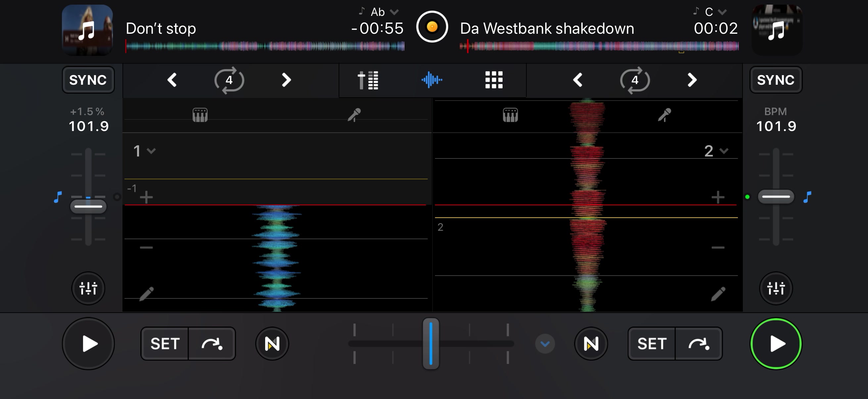Tap the right deck microphone icon
868x399 pixels.
pos(664,115)
